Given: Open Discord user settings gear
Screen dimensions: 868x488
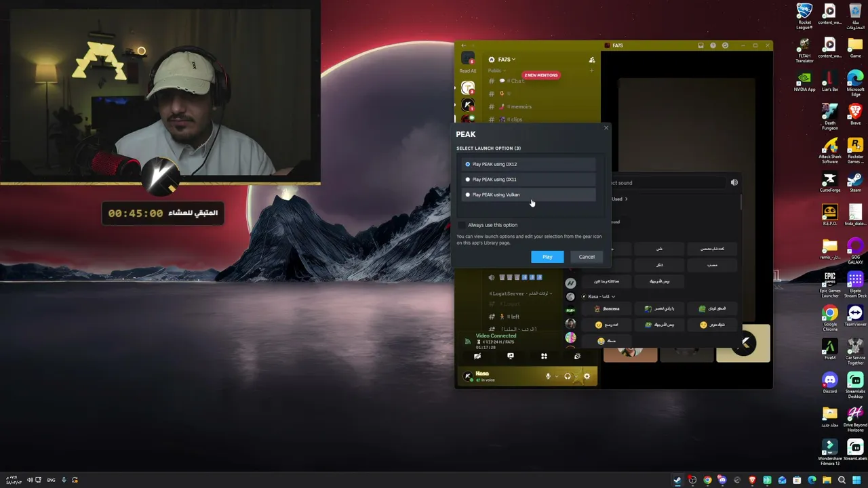Looking at the screenshot, I should click(x=587, y=376).
